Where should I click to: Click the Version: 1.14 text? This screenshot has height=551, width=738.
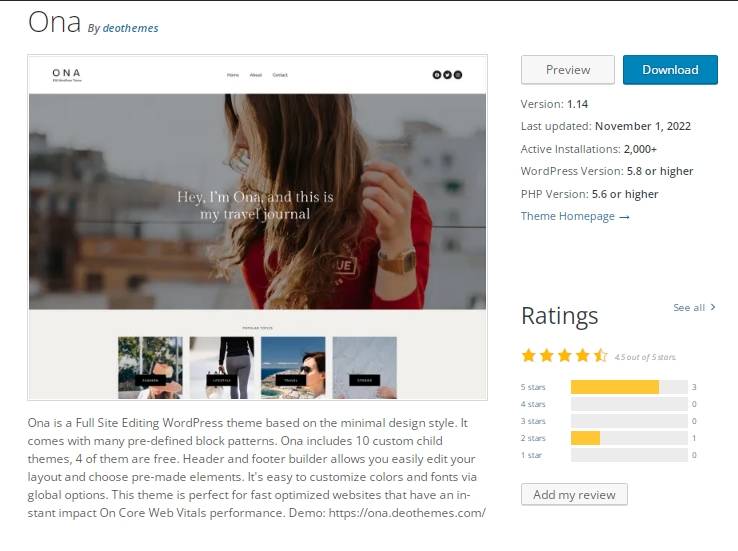pyautogui.click(x=554, y=104)
